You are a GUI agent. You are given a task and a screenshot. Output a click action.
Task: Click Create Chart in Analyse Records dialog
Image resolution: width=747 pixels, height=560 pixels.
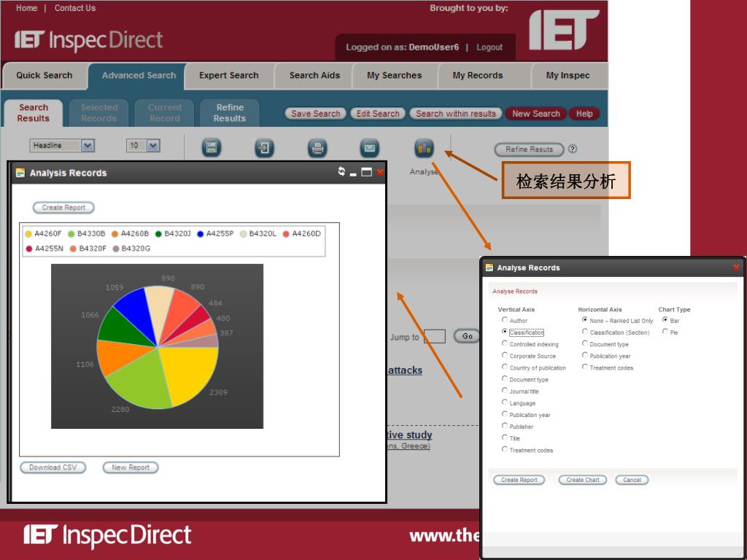[583, 480]
